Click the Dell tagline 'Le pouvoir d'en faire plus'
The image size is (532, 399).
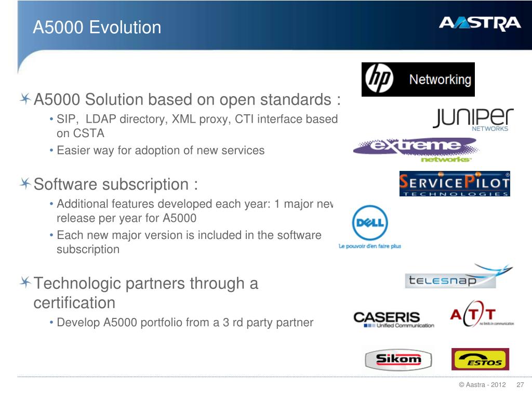[370, 246]
